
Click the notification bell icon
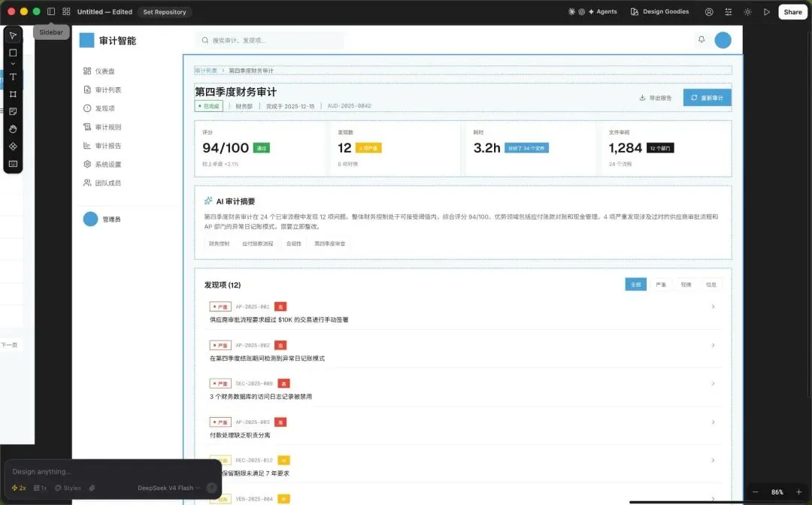[x=701, y=40]
